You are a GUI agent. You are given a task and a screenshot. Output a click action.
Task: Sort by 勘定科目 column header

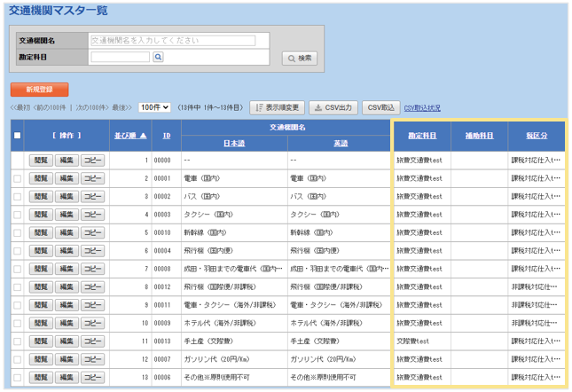(x=420, y=136)
